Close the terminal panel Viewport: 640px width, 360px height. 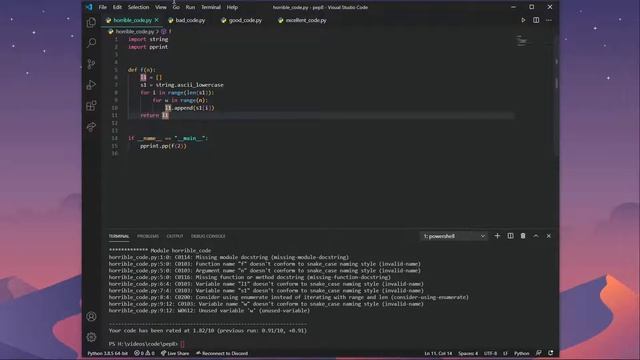coord(549,236)
